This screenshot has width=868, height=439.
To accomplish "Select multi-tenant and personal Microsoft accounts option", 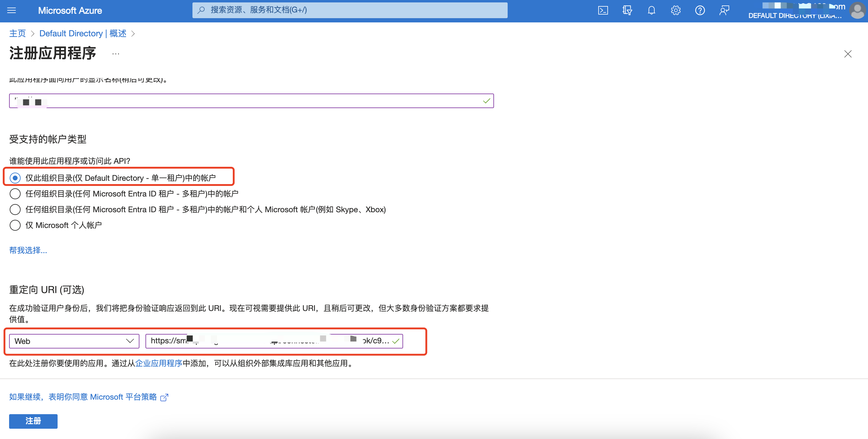I will pyautogui.click(x=198, y=210).
